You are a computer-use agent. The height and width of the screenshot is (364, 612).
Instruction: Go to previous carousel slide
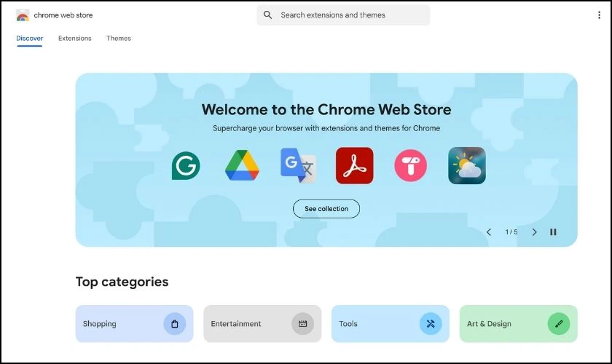489,232
